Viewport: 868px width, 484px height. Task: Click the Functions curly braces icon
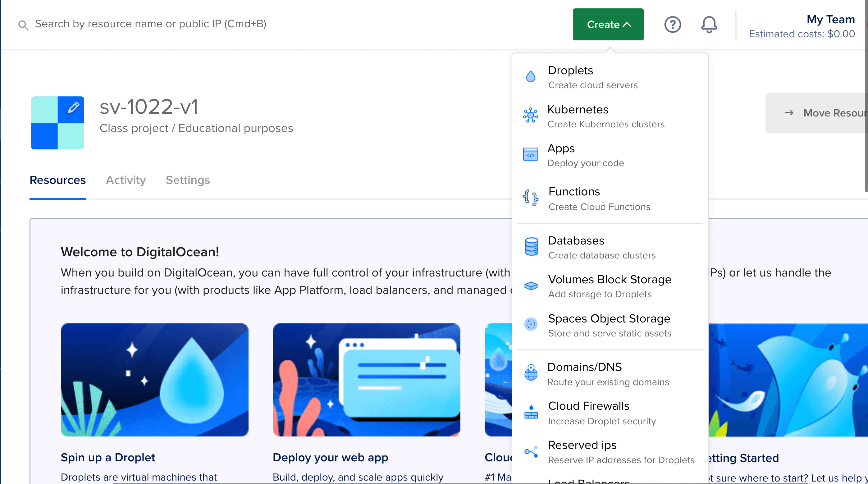531,198
